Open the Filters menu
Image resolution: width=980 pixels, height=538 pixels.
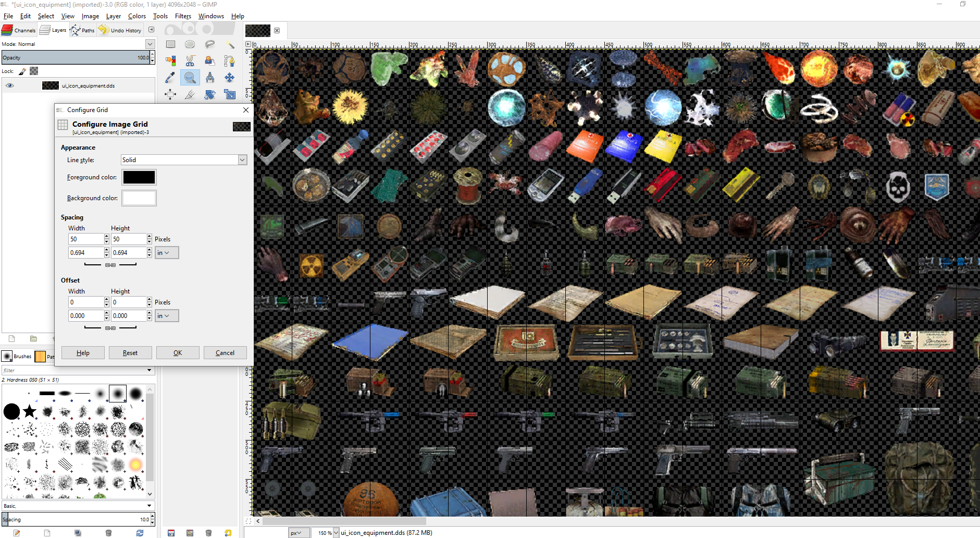click(183, 16)
